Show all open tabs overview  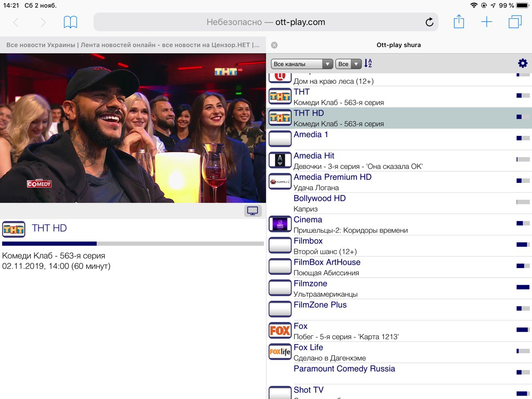[515, 22]
